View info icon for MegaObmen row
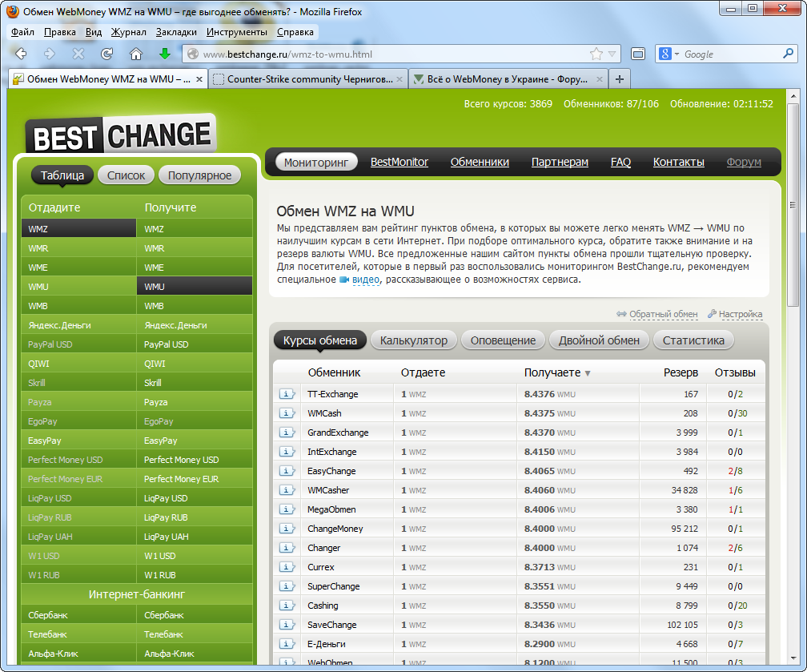This screenshot has width=807, height=672. 287,509
